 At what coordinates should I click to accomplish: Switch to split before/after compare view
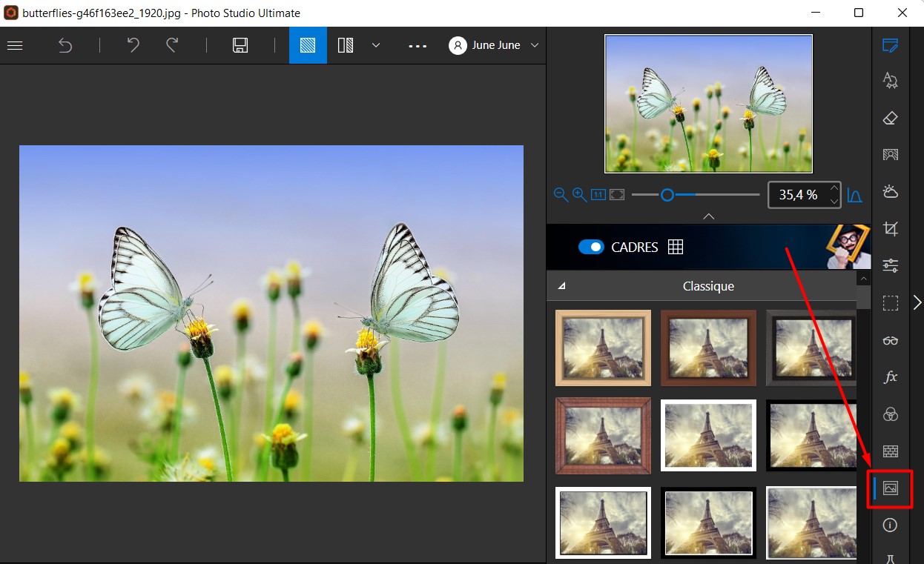point(346,45)
